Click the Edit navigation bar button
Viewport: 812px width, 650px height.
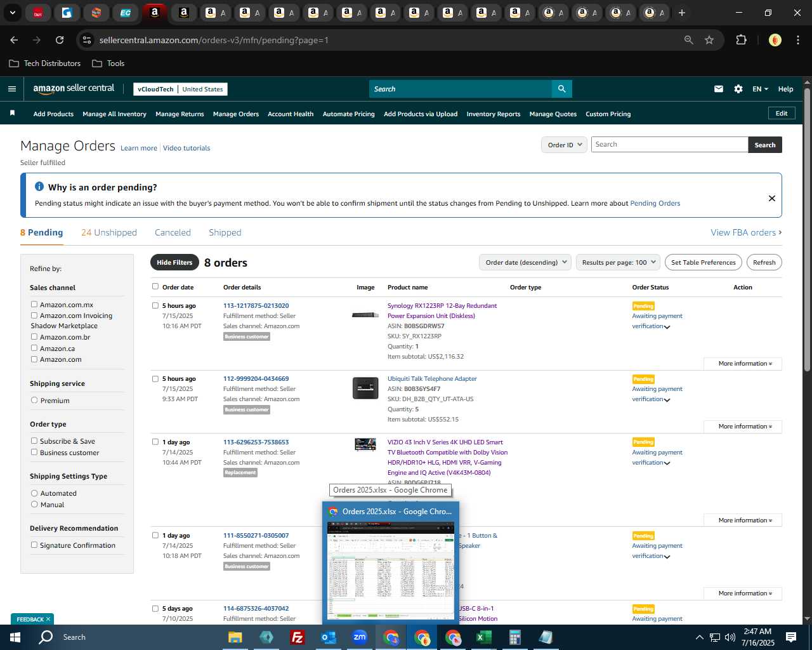[782, 113]
